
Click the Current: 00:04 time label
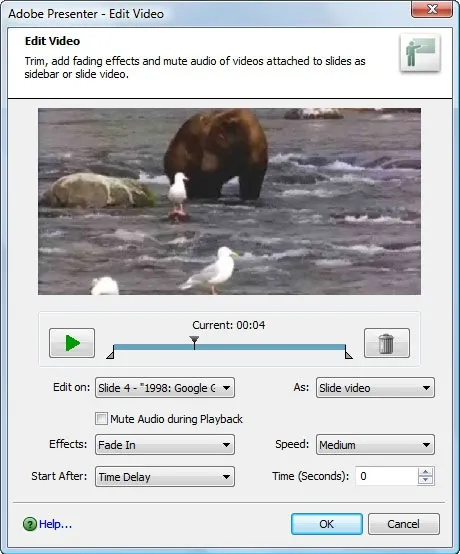[229, 325]
